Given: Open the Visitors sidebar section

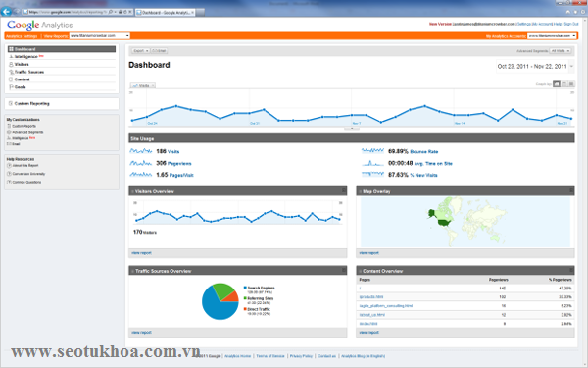Looking at the screenshot, I should pyautogui.click(x=22, y=64).
